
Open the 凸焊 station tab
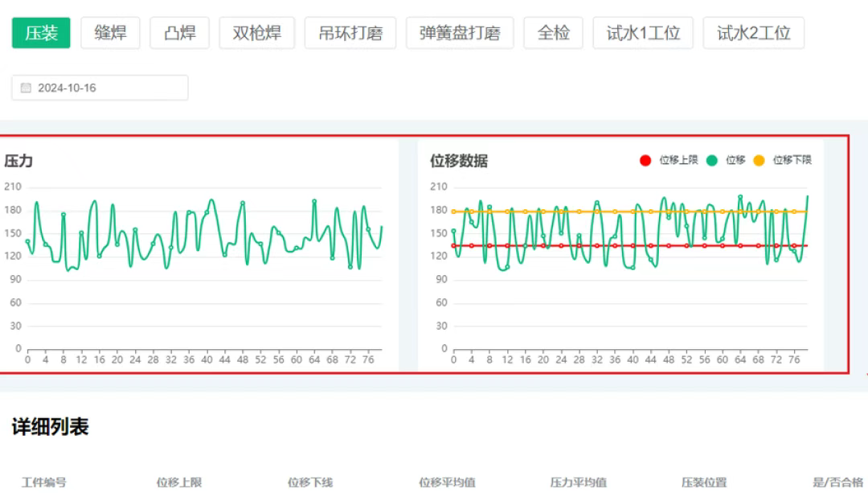[x=179, y=33]
